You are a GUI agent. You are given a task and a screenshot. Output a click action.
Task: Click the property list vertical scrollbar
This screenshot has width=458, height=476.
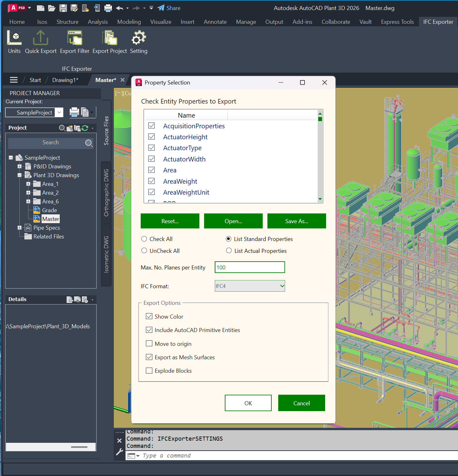coord(320,156)
